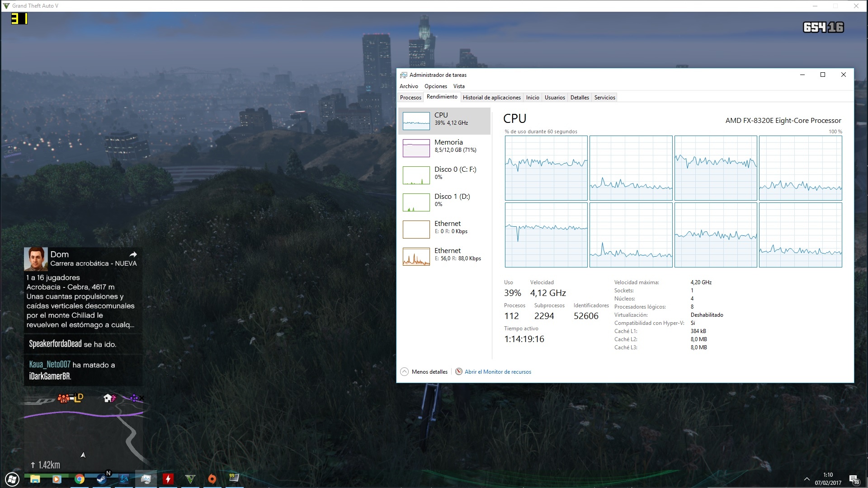Viewport: 868px width, 488px height.
Task: Click Dom's avatar in the GTA notification
Action: [x=36, y=259]
